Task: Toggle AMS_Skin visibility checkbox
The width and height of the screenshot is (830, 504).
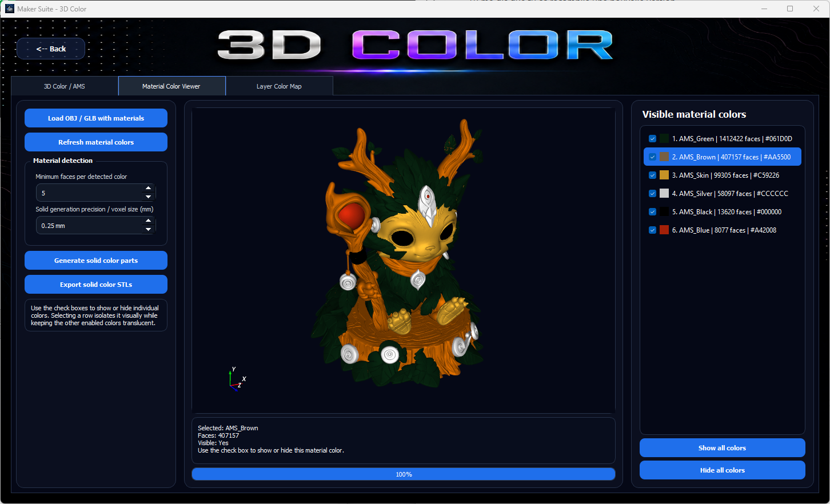Action: (652, 175)
